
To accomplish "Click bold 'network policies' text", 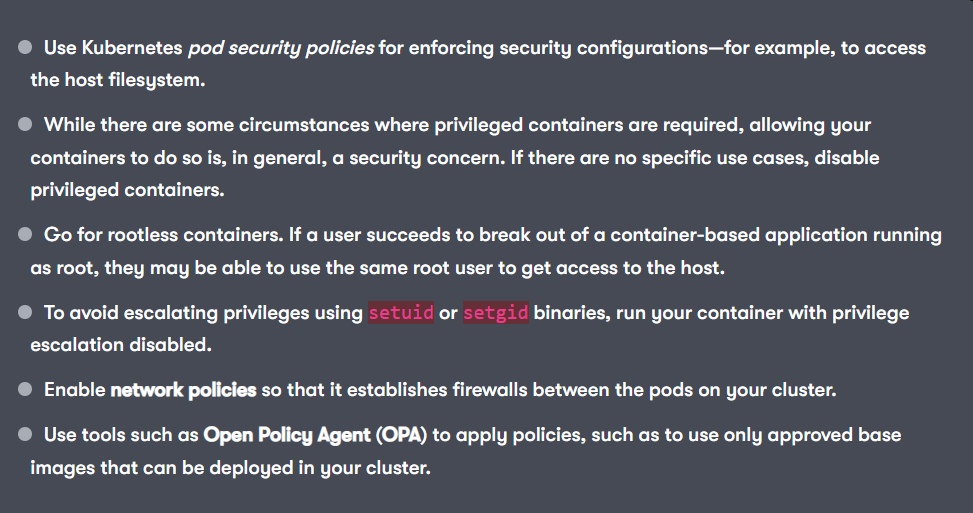I will point(183,390).
